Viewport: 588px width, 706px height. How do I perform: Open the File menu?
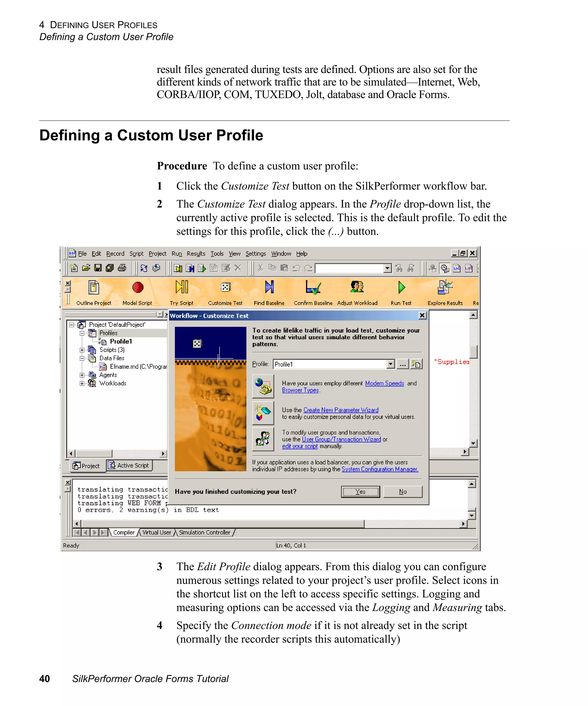tap(82, 254)
